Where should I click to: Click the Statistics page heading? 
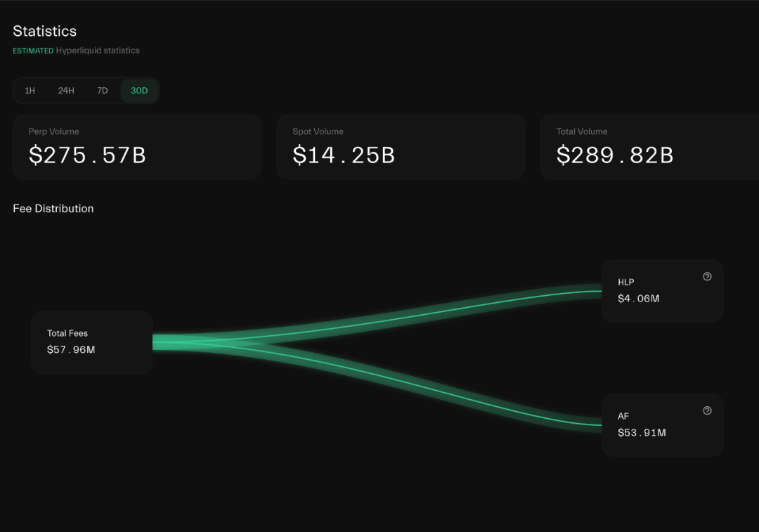(45, 31)
